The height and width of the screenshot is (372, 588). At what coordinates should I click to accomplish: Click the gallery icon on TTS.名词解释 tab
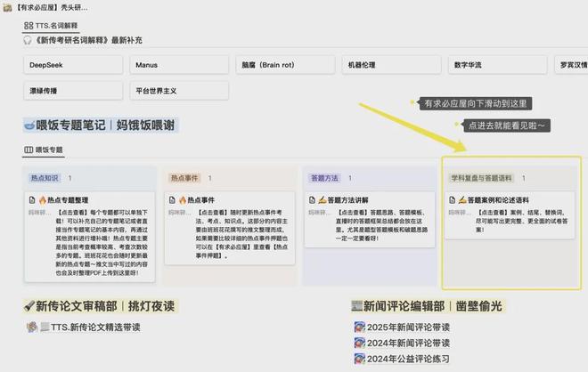point(29,26)
